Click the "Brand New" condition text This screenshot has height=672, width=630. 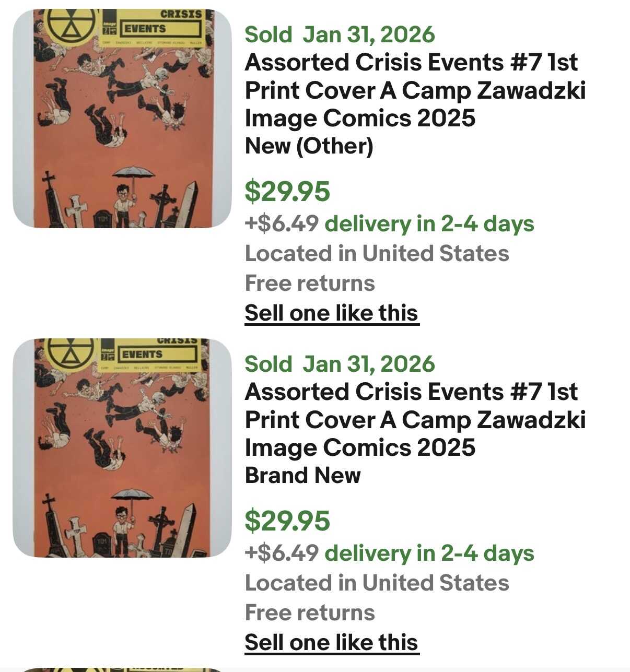tap(302, 475)
